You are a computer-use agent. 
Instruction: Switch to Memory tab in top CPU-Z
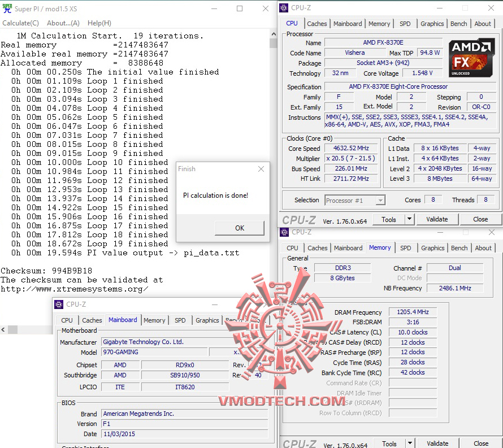[379, 24]
